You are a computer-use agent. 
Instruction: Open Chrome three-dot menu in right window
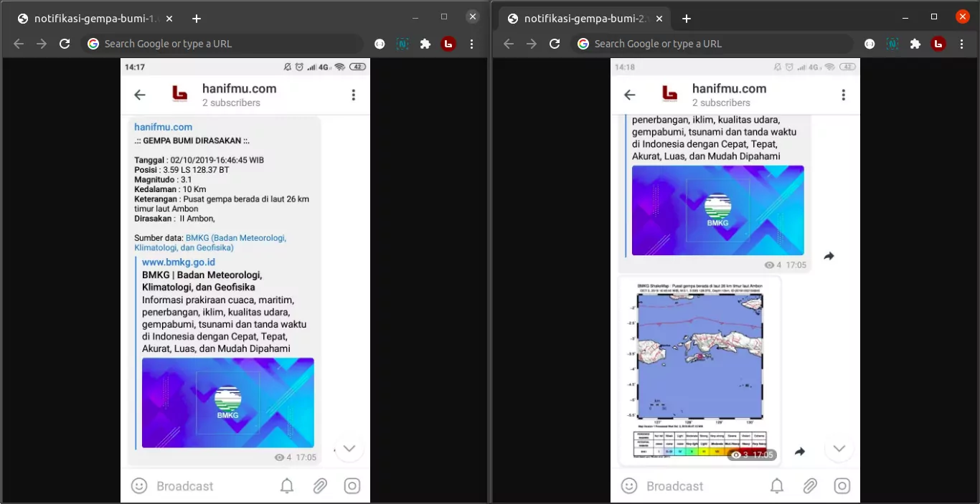(961, 44)
